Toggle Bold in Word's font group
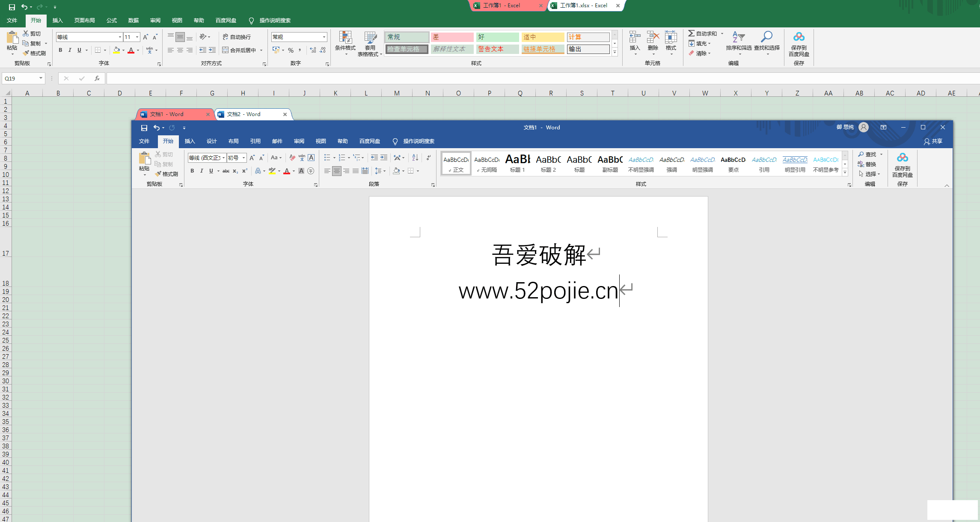This screenshot has height=522, width=980. click(x=192, y=171)
